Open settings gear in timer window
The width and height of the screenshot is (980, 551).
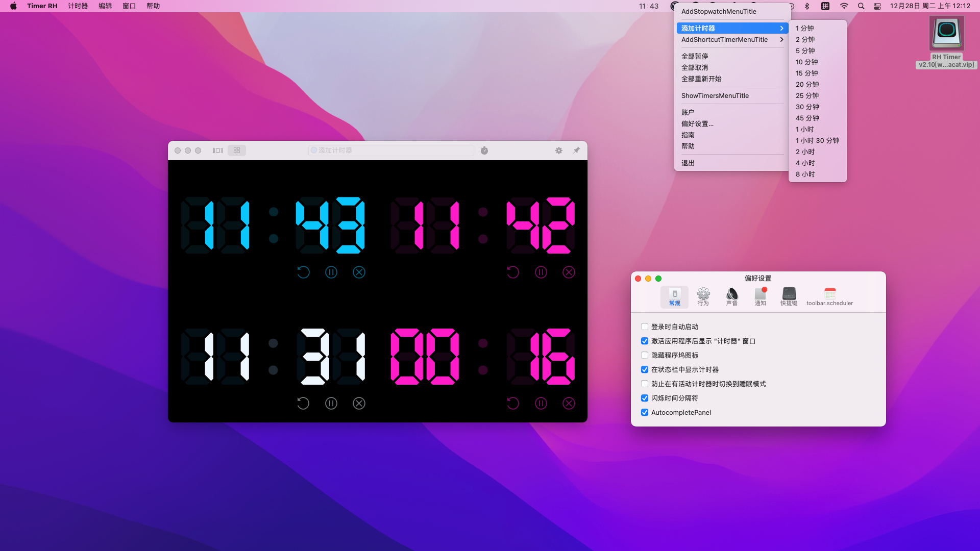click(559, 151)
